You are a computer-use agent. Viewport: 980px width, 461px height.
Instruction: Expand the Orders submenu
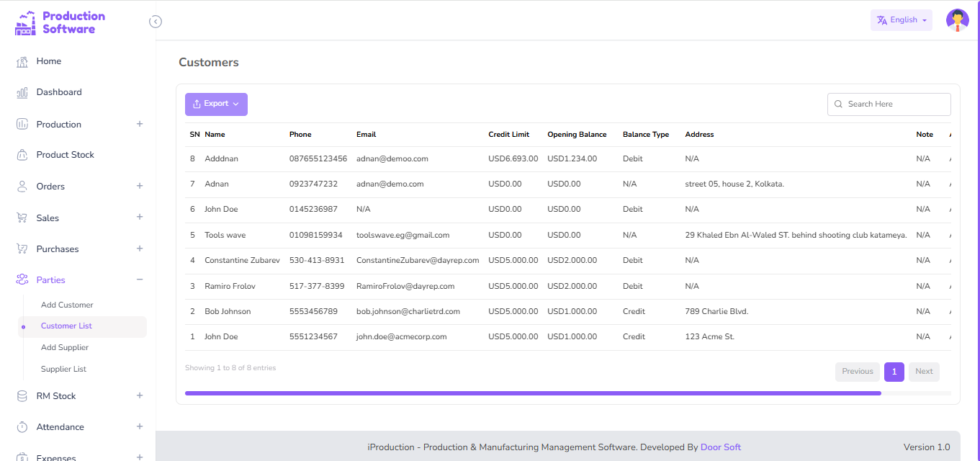point(140,186)
